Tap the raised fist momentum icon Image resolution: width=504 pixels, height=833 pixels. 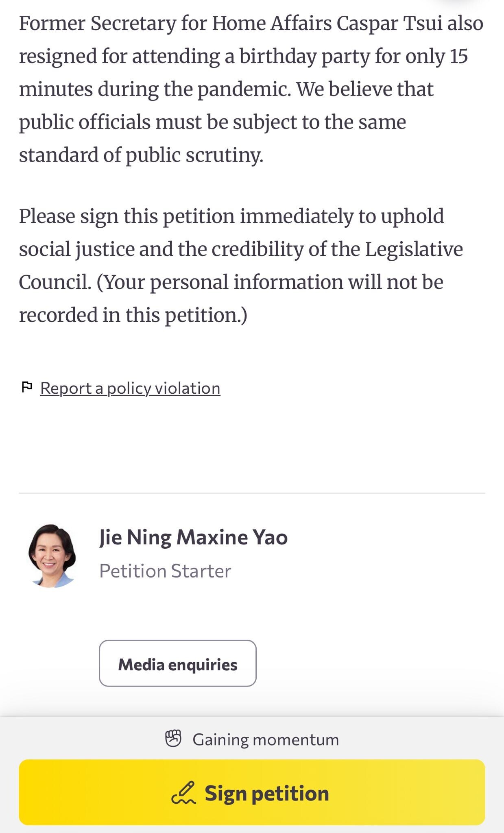[x=173, y=739]
